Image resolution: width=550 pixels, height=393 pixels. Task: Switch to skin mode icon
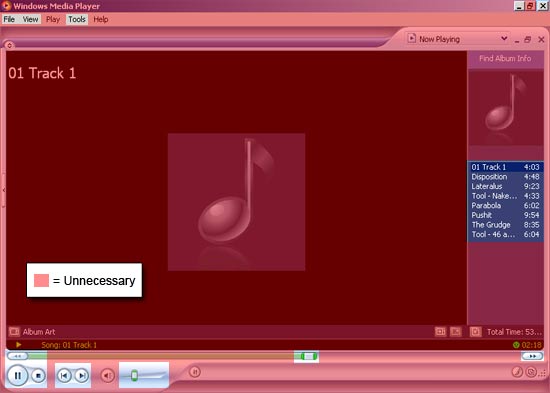(x=531, y=372)
